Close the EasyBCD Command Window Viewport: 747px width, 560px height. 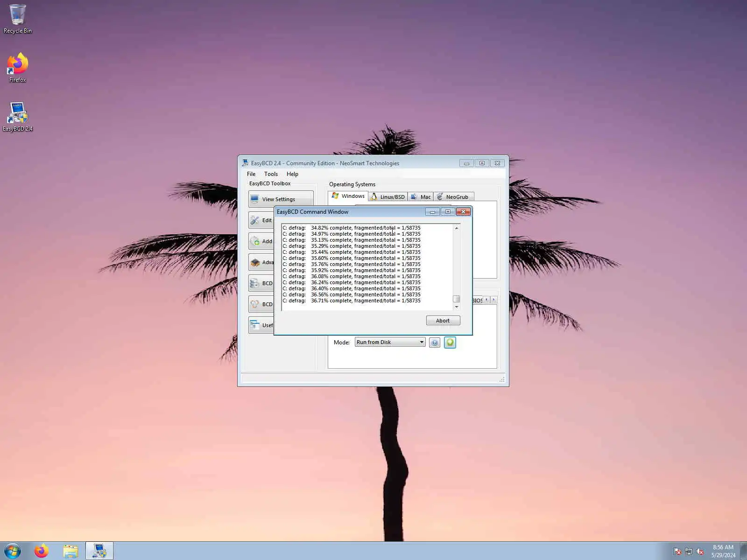[x=463, y=212]
